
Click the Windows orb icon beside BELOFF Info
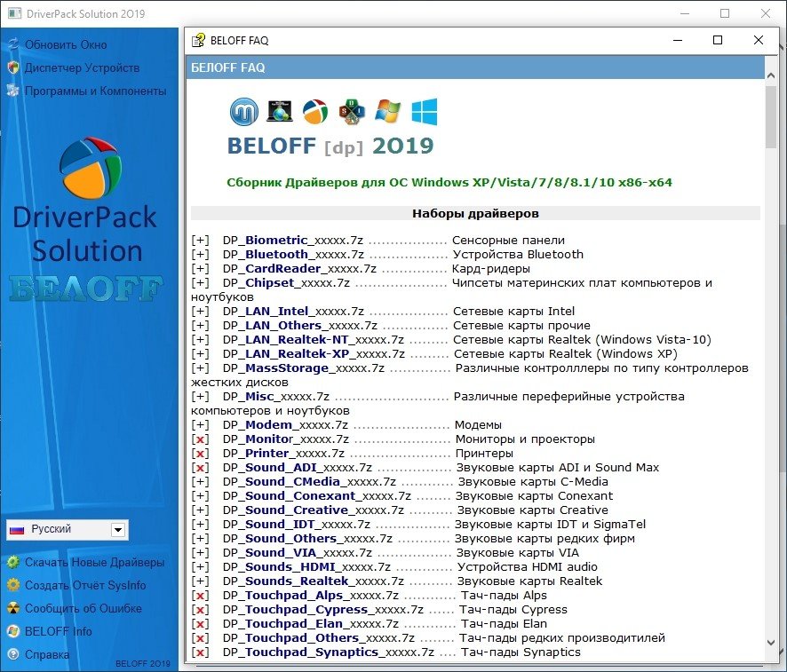point(13,631)
